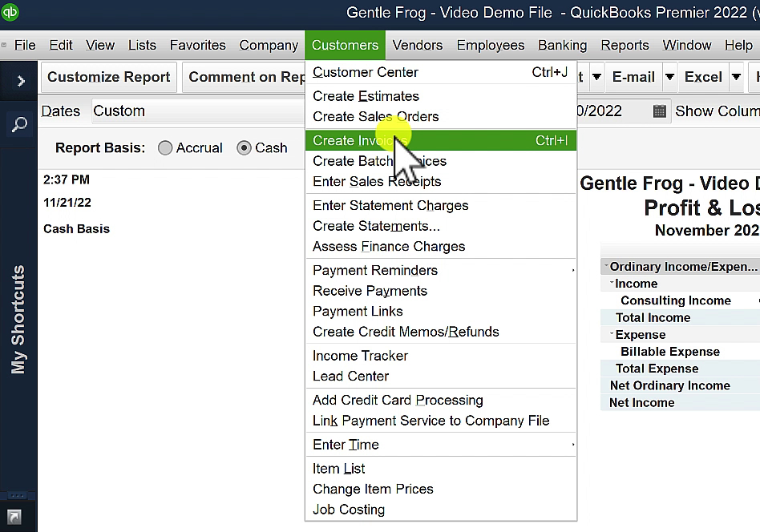Viewport: 760px width, 532px height.
Task: Open the Banking menu
Action: pos(562,45)
